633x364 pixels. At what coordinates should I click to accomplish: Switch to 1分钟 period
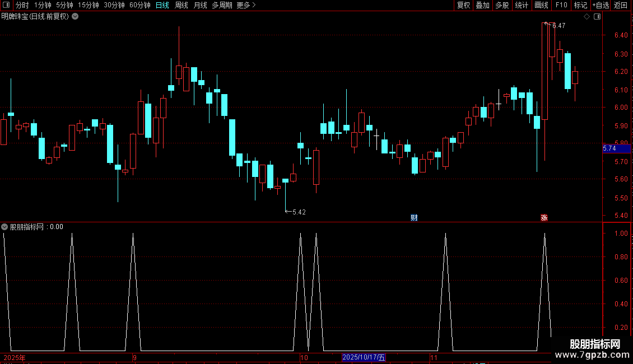click(x=43, y=5)
